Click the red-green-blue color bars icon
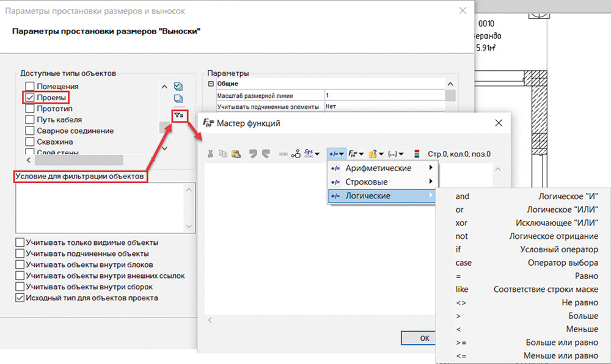 417,154
